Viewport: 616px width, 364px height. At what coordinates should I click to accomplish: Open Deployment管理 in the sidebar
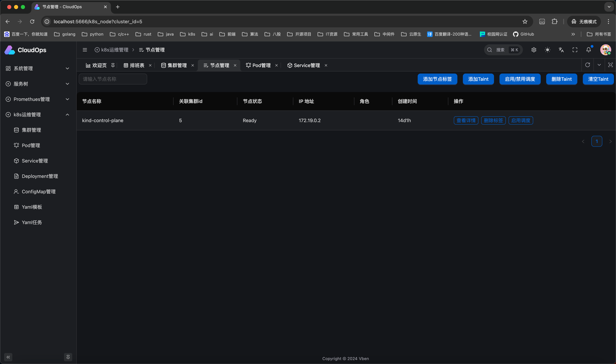tap(38, 176)
